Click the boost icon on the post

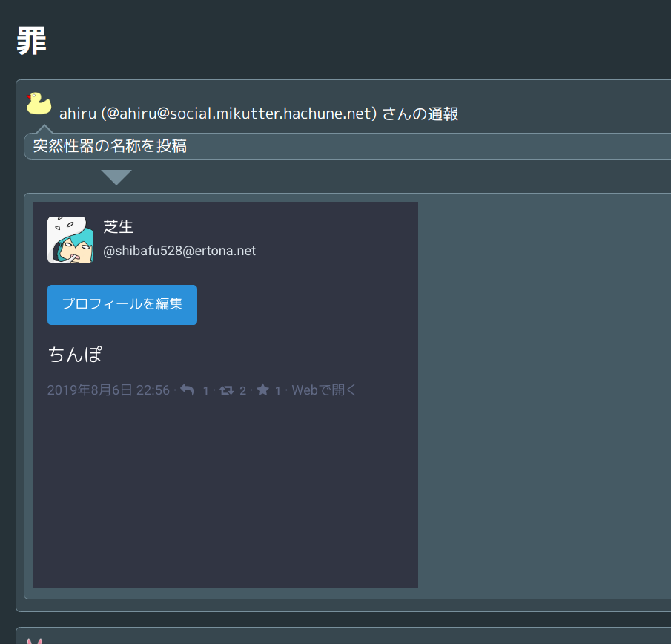227,390
